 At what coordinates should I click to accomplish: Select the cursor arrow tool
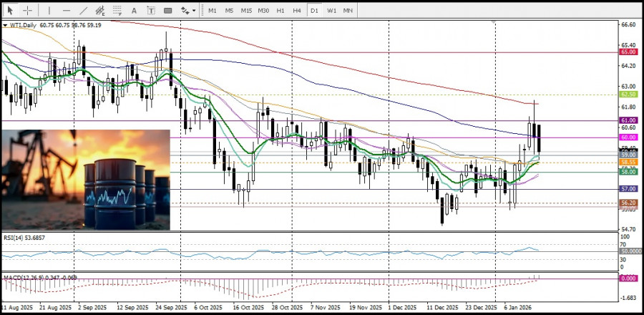point(11,11)
